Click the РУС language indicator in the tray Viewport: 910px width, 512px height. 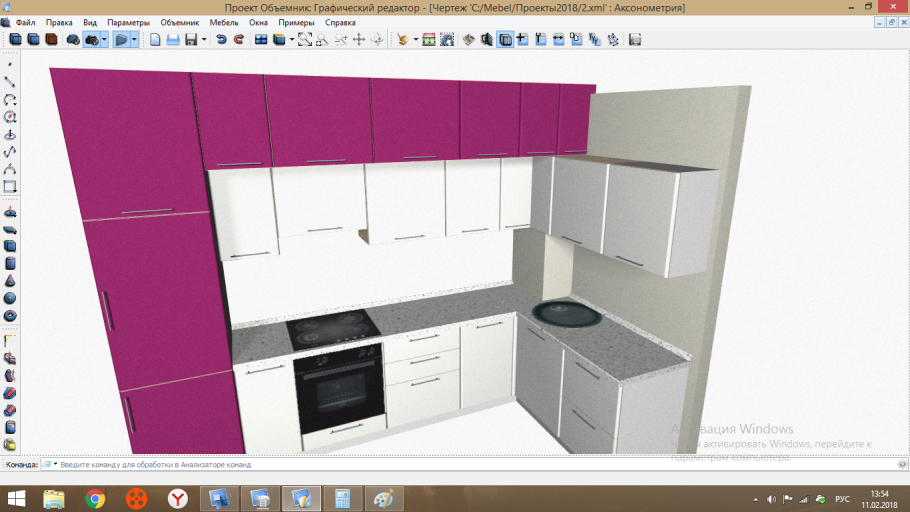(x=842, y=498)
